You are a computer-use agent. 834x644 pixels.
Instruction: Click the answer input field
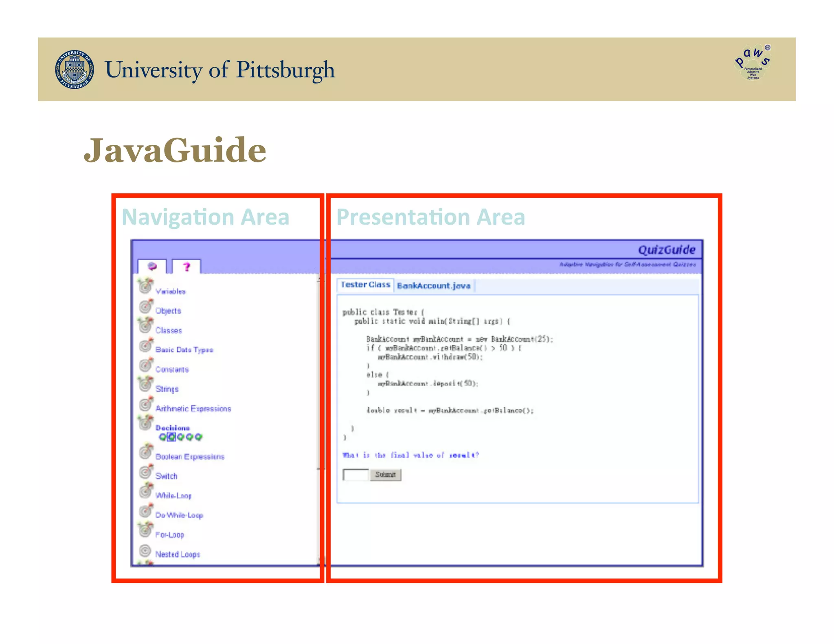point(356,475)
